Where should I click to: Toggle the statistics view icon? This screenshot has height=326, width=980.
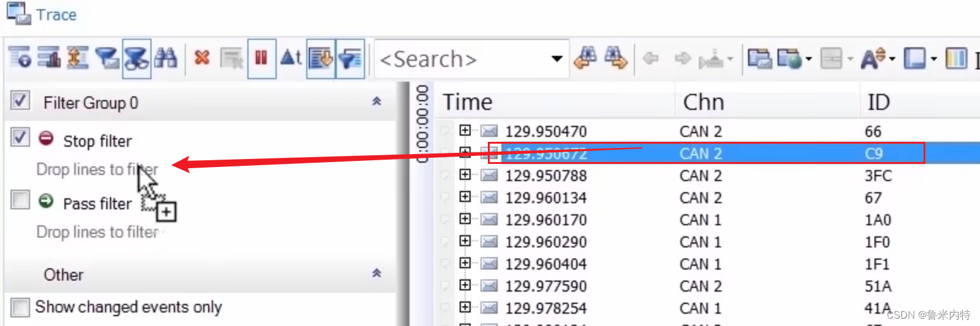tap(49, 58)
